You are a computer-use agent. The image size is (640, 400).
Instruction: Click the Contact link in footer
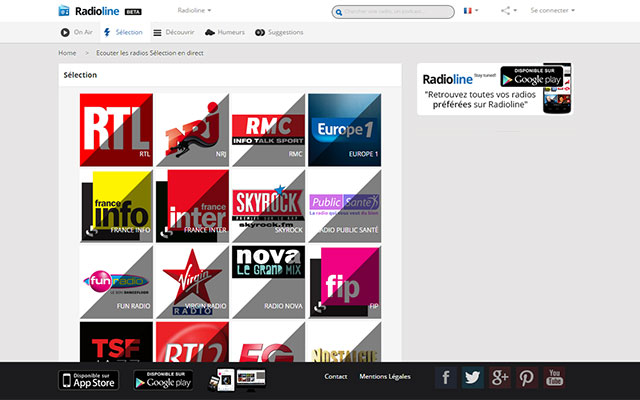[336, 377]
